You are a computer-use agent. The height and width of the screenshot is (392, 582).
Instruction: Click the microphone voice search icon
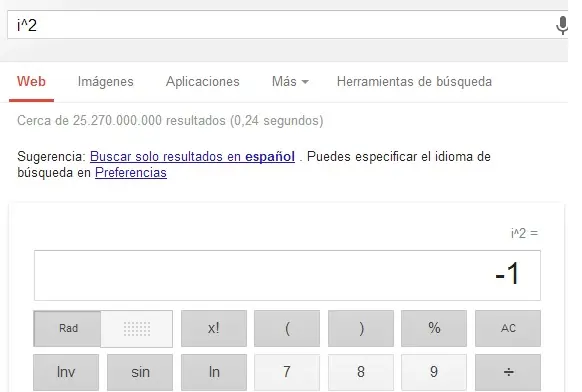click(x=562, y=25)
